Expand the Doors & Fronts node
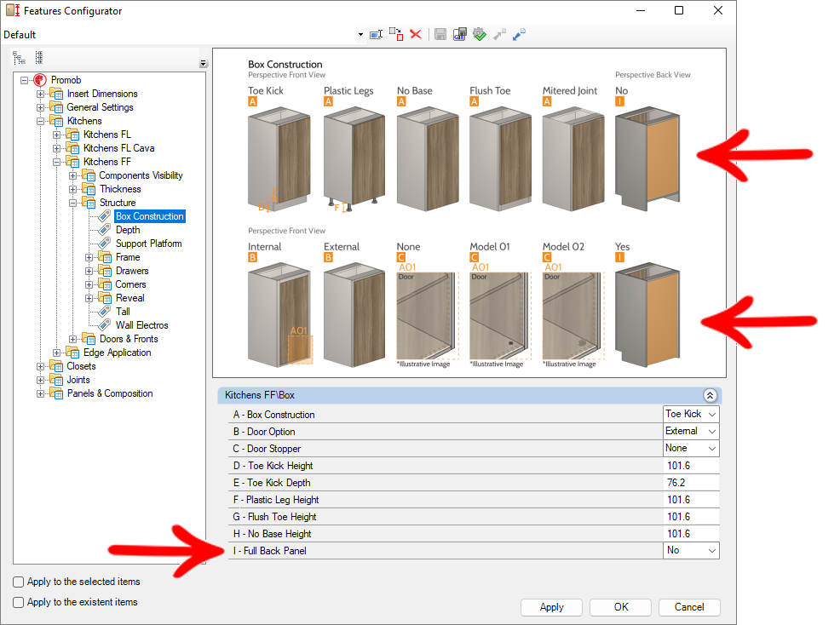 (73, 339)
